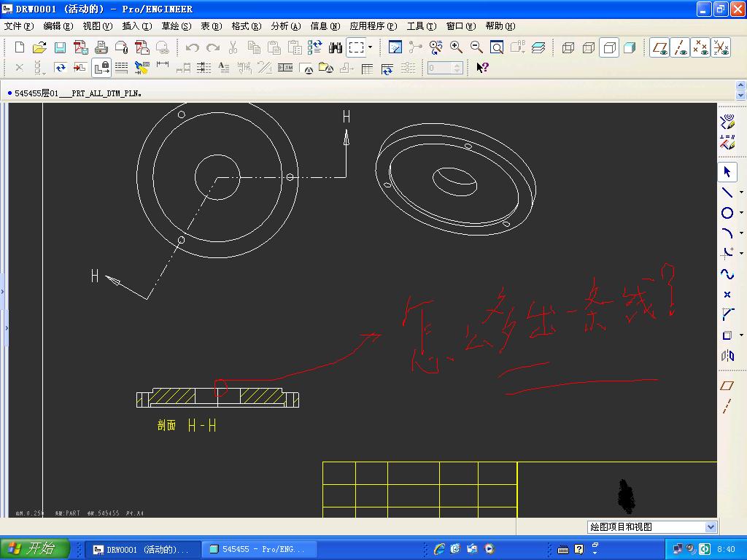Select Wireframe display style
Viewport: 747px width, 560px height.
click(x=568, y=47)
